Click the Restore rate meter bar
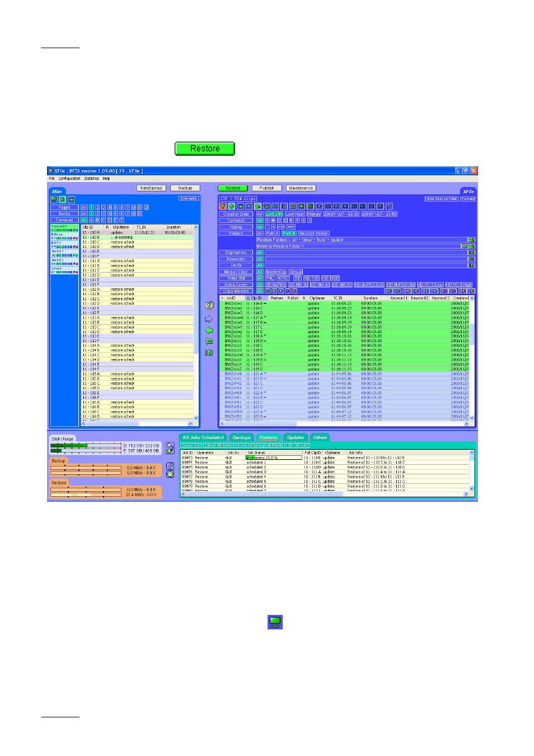Viewport: 534px width, 756px height. tap(86, 494)
